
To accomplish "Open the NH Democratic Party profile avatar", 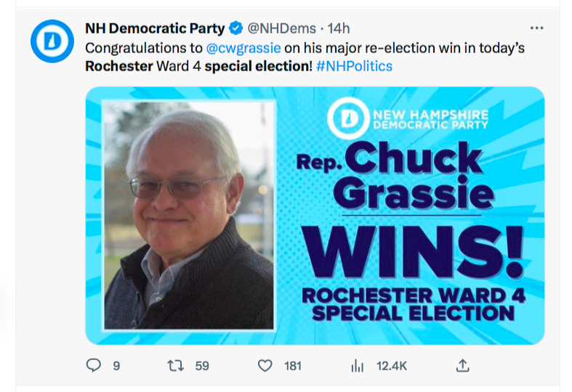I will [52, 41].
